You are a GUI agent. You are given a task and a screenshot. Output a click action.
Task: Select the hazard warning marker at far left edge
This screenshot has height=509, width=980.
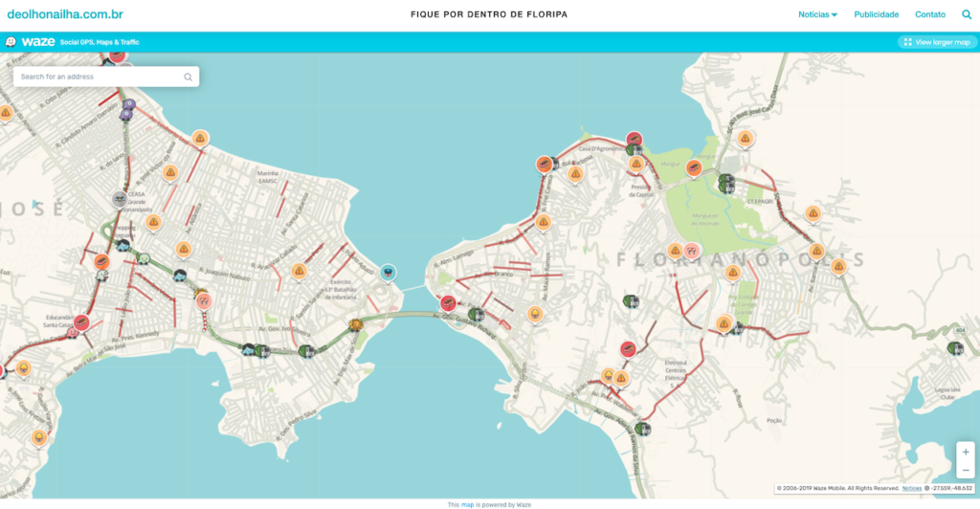point(6,112)
